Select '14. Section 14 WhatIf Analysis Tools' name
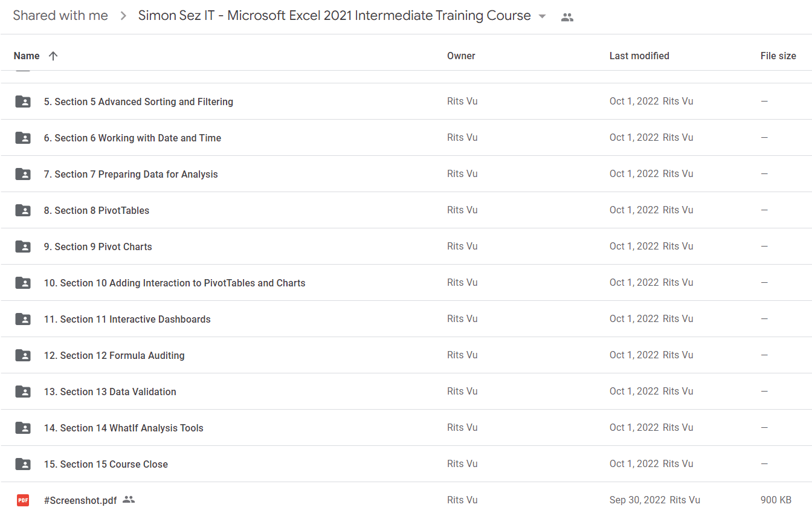This screenshot has width=812, height=516. [x=124, y=428]
